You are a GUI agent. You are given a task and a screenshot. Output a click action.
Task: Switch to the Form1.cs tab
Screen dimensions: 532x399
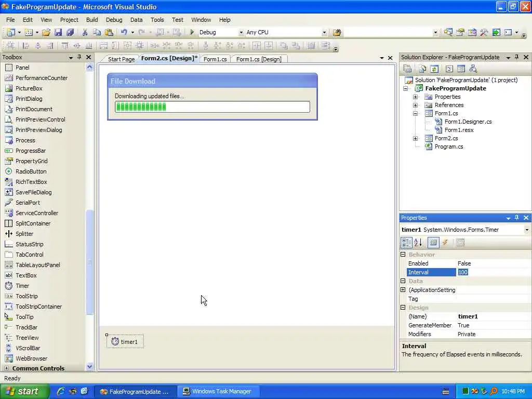[215, 59]
